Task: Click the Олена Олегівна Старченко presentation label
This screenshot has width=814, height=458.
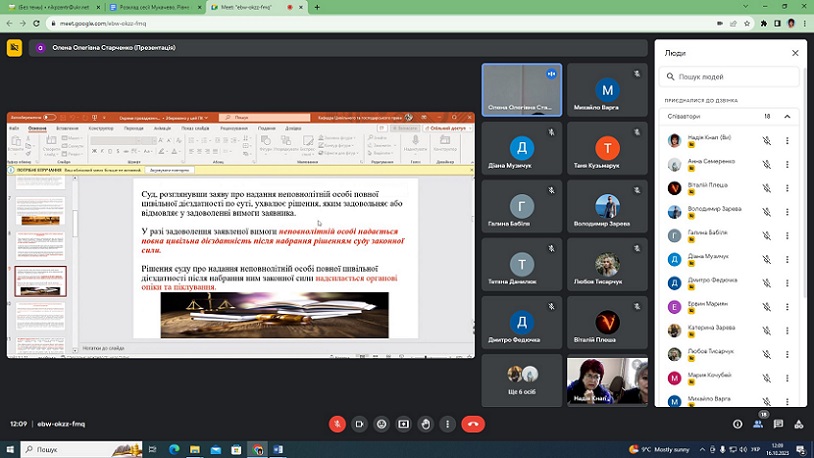Action: [114, 48]
